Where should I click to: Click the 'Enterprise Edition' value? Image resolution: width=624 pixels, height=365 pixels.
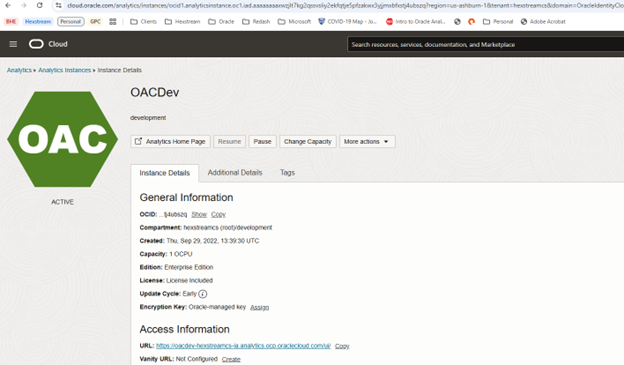click(x=189, y=267)
